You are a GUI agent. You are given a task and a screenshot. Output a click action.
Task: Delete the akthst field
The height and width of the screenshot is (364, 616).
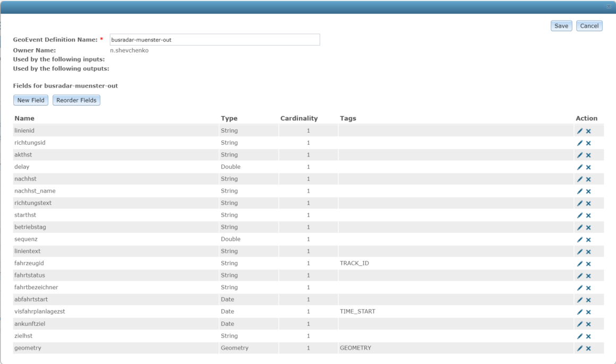(588, 155)
